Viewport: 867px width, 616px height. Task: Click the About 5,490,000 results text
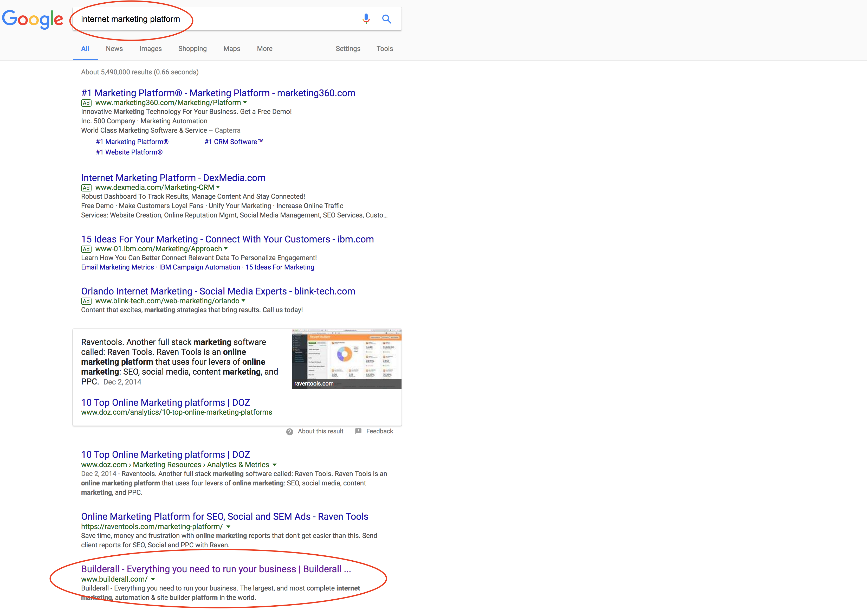pos(140,72)
